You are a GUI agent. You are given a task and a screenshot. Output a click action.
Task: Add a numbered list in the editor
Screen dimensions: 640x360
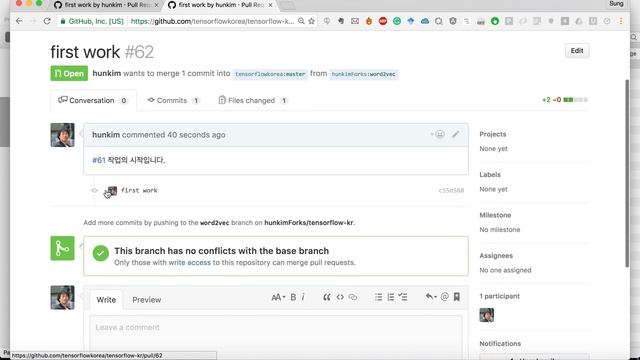[x=391, y=297]
